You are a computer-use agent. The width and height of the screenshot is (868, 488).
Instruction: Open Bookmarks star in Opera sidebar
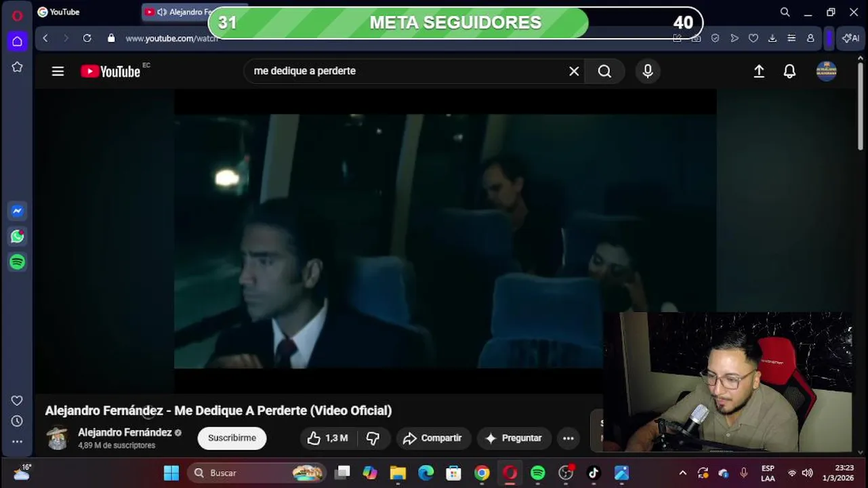click(x=17, y=67)
